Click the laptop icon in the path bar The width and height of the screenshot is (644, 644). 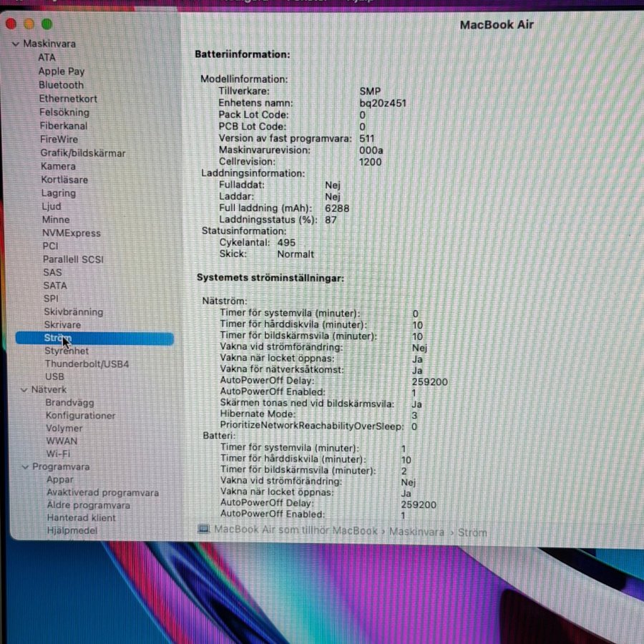[x=204, y=530]
